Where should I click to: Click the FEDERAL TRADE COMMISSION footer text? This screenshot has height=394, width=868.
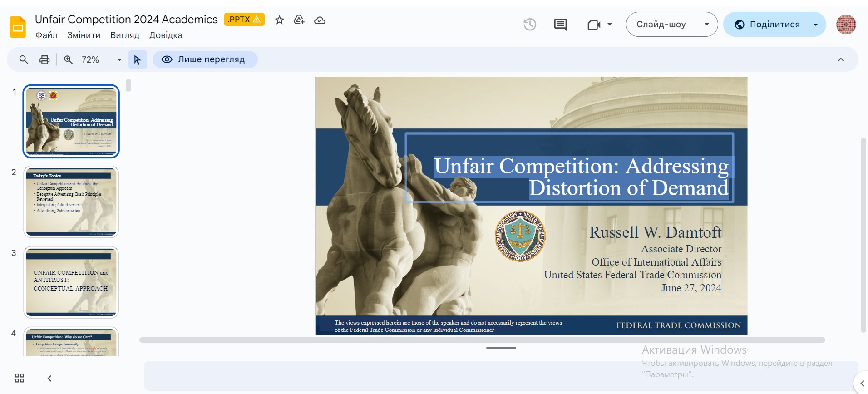(x=678, y=325)
